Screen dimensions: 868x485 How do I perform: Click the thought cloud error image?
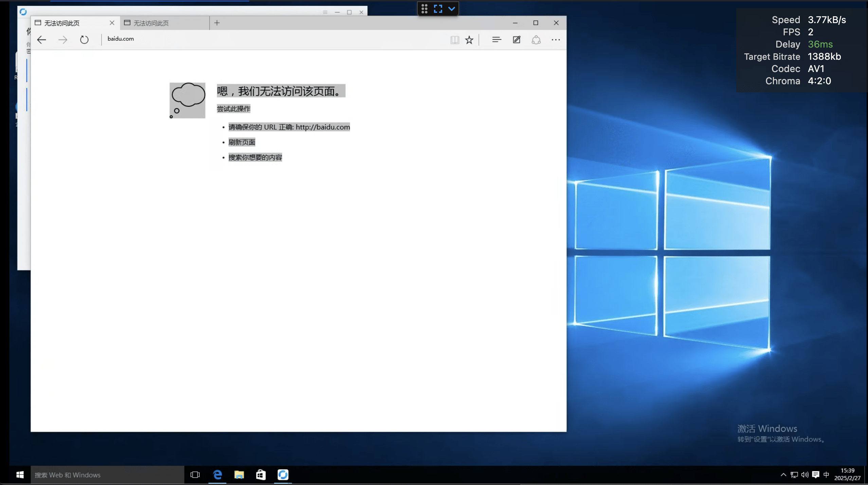tap(187, 101)
